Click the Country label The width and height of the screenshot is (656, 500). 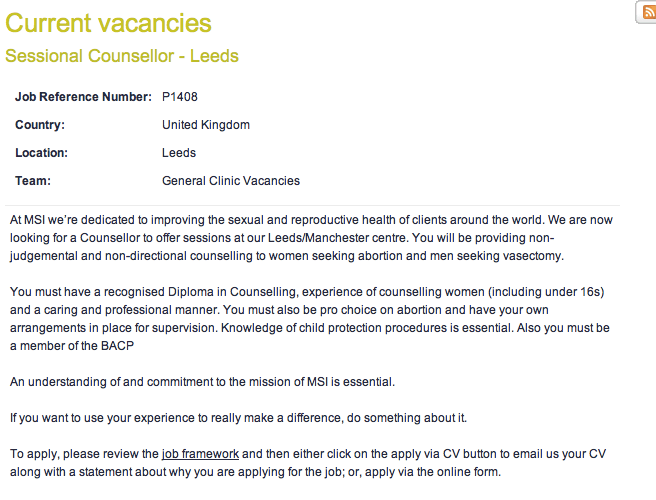pyautogui.click(x=40, y=125)
